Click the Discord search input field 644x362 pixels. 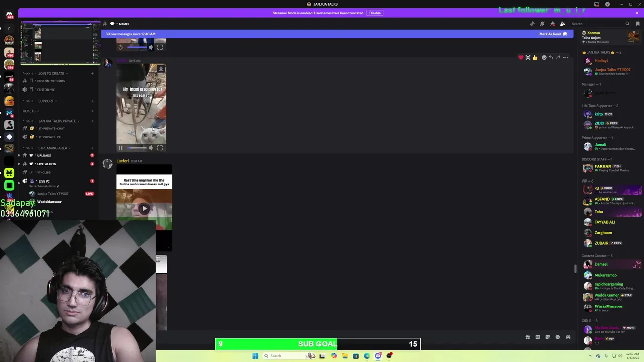pyautogui.click(x=599, y=24)
